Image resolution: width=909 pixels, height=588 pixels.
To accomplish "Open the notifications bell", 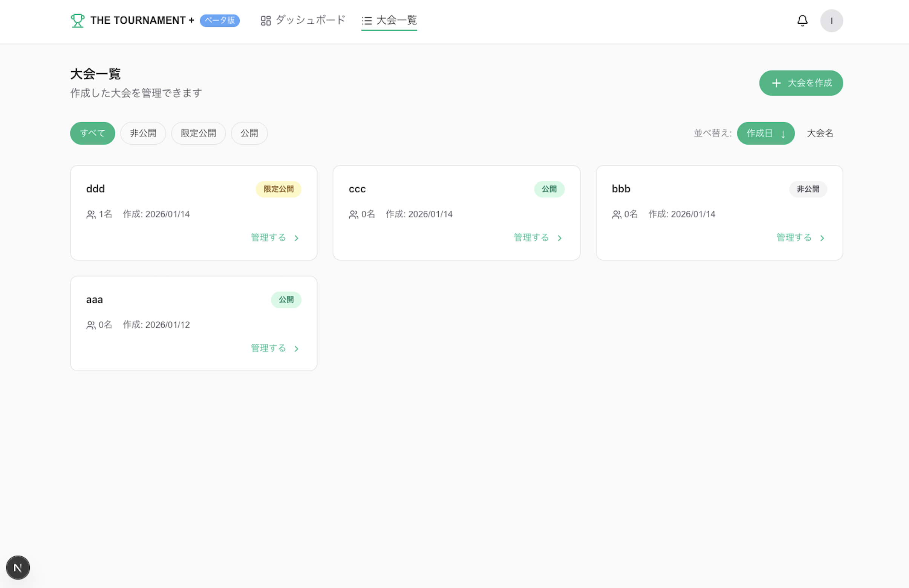I will coord(802,21).
